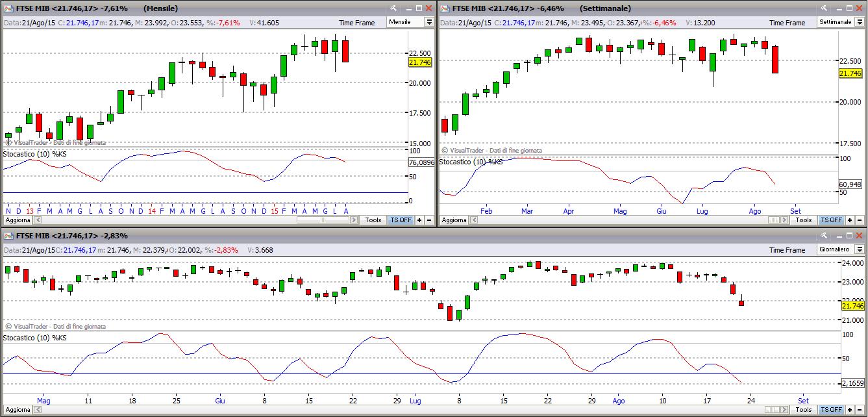
Task: Click stochastic value 60,948 on Settimanale chart
Action: (x=850, y=184)
